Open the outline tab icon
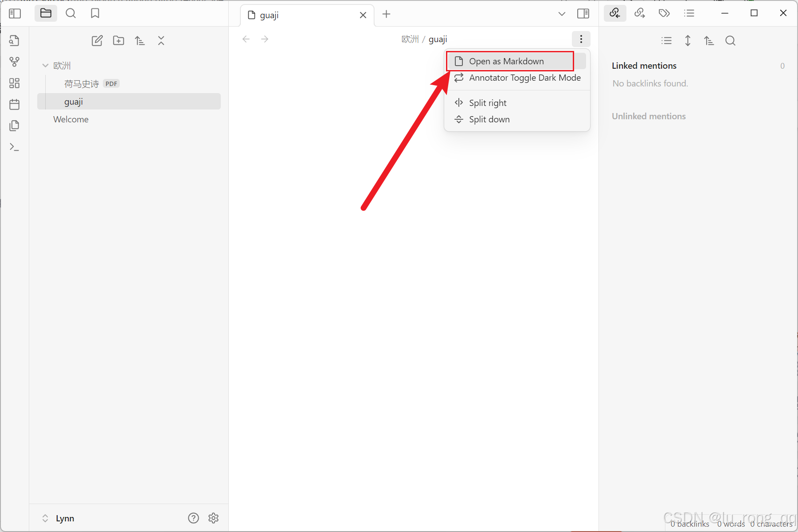This screenshot has width=798, height=532. [689, 13]
